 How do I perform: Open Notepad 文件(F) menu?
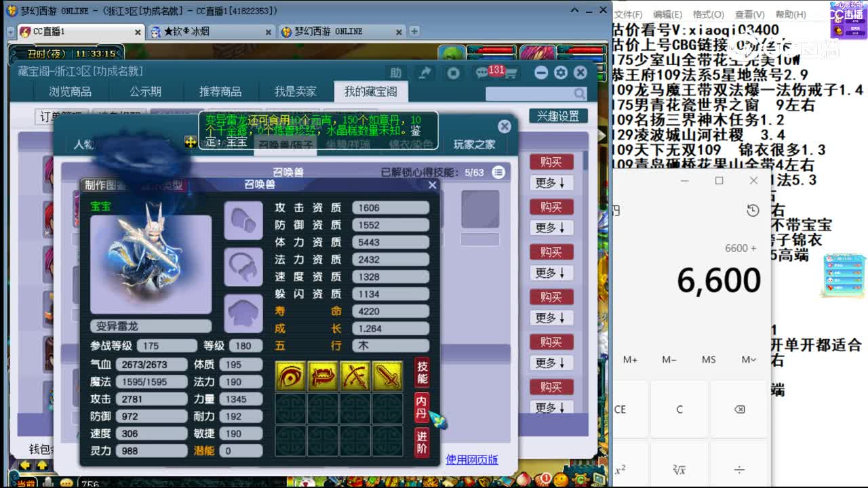pos(628,14)
